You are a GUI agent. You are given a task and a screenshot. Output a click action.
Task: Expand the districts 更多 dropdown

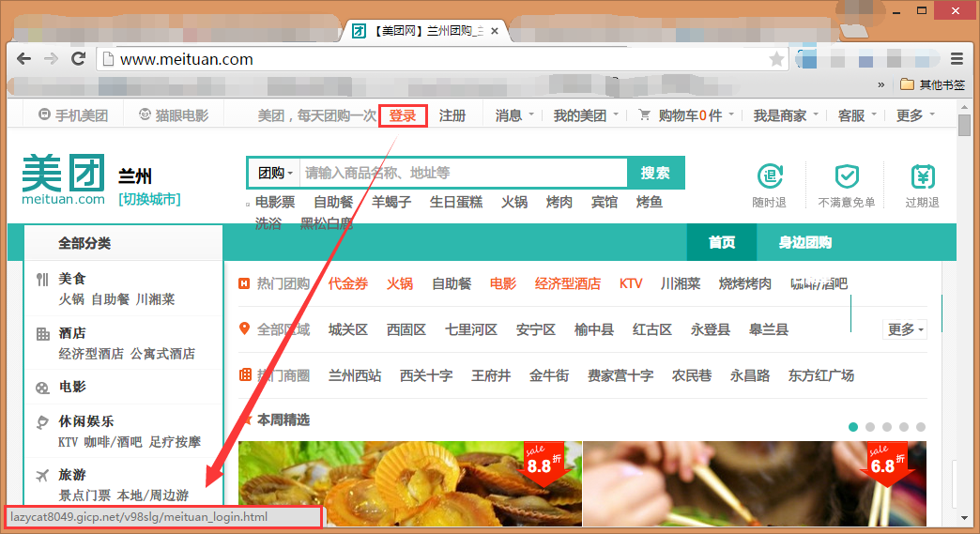905,329
